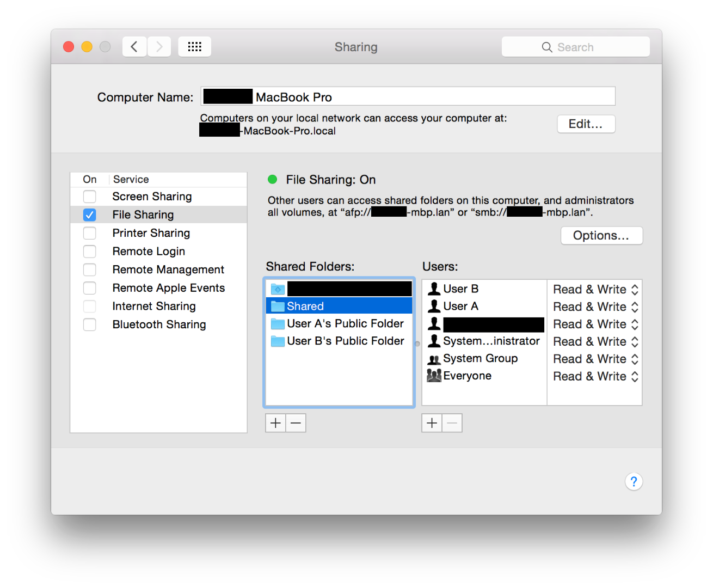Click the Show All grid icon in toolbar

pyautogui.click(x=194, y=46)
